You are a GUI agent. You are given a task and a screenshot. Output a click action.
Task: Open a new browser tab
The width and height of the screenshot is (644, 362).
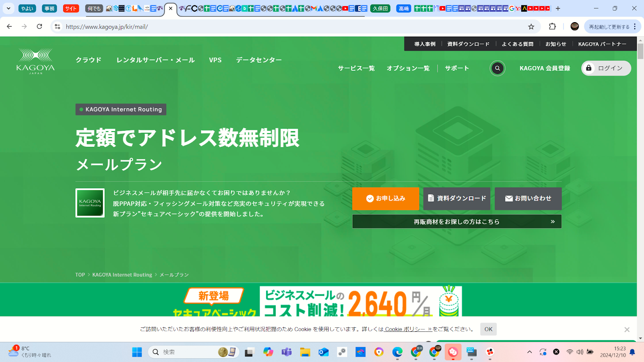(x=558, y=8)
